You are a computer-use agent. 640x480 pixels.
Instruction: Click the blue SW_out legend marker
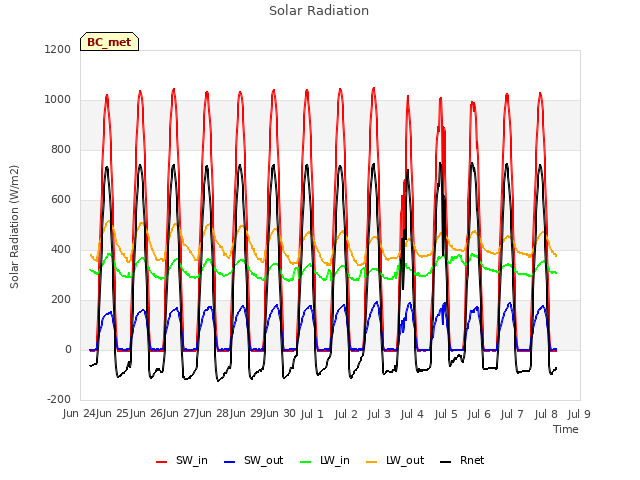[x=230, y=462]
